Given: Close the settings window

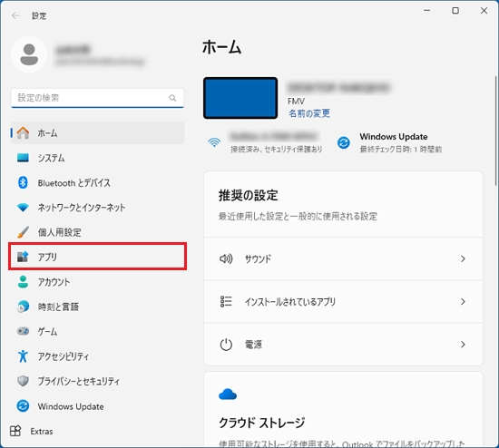Looking at the screenshot, I should (x=484, y=11).
